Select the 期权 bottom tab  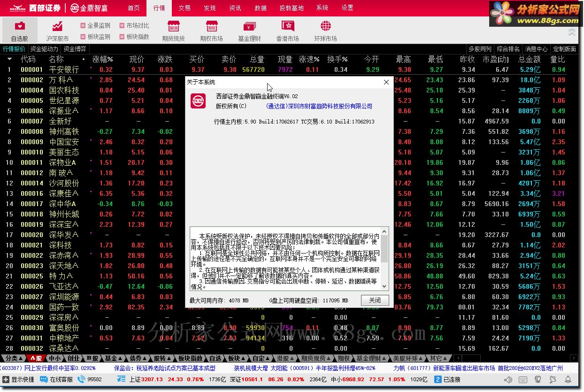point(344,358)
